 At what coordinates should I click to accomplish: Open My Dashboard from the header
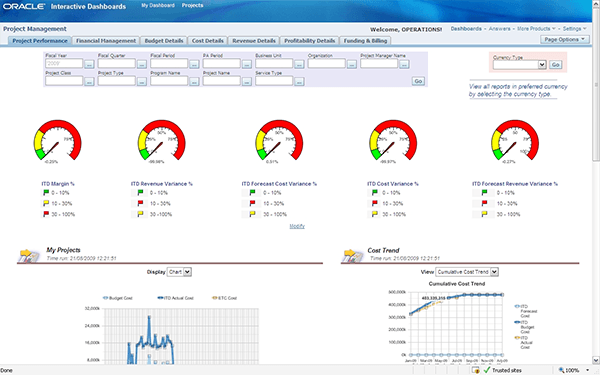[158, 5]
